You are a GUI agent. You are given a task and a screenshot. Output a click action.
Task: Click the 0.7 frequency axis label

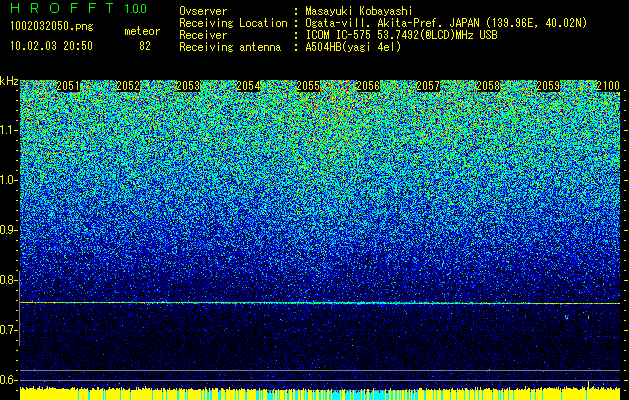point(8,330)
